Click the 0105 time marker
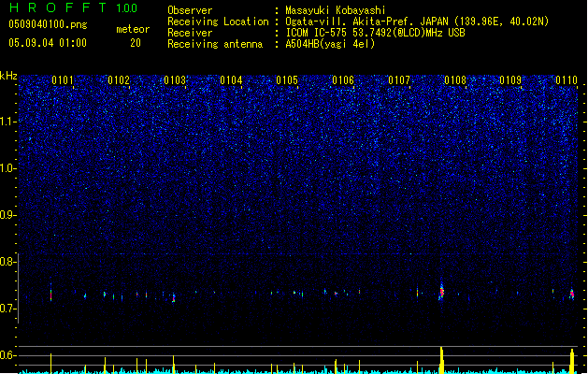 [x=287, y=80]
